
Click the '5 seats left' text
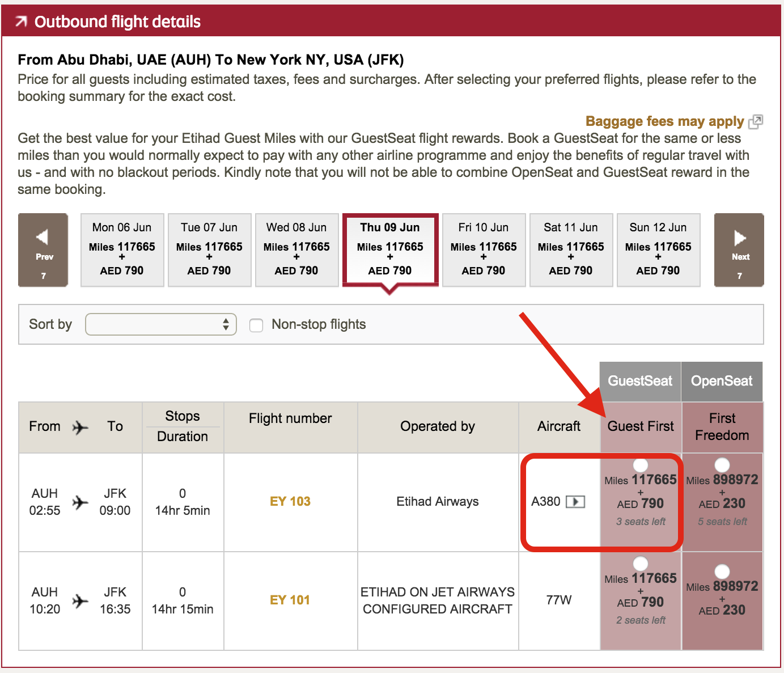[x=722, y=522]
